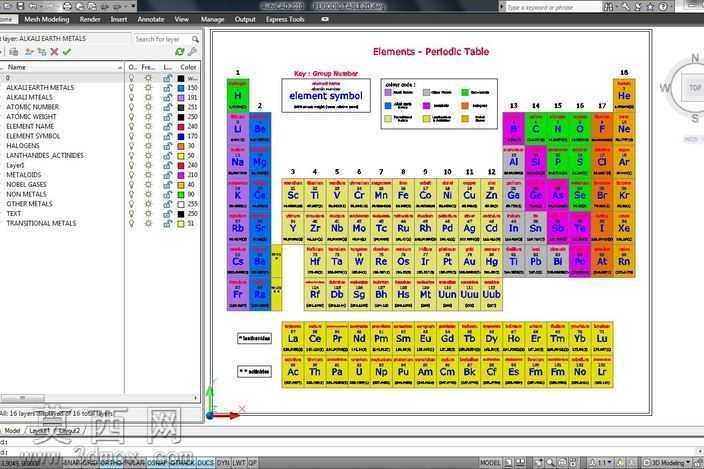
Task: Toggle DUCS in the status bar
Action: coord(205,462)
